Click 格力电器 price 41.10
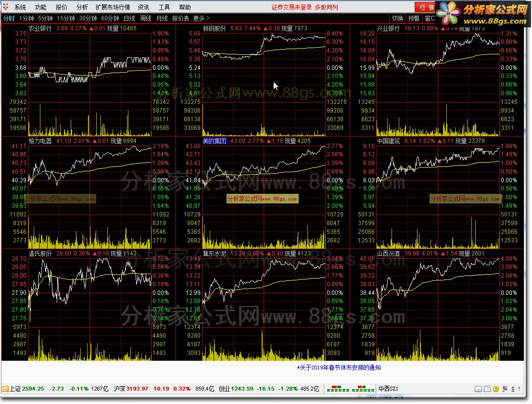This screenshot has width=532, height=404. pos(64,141)
